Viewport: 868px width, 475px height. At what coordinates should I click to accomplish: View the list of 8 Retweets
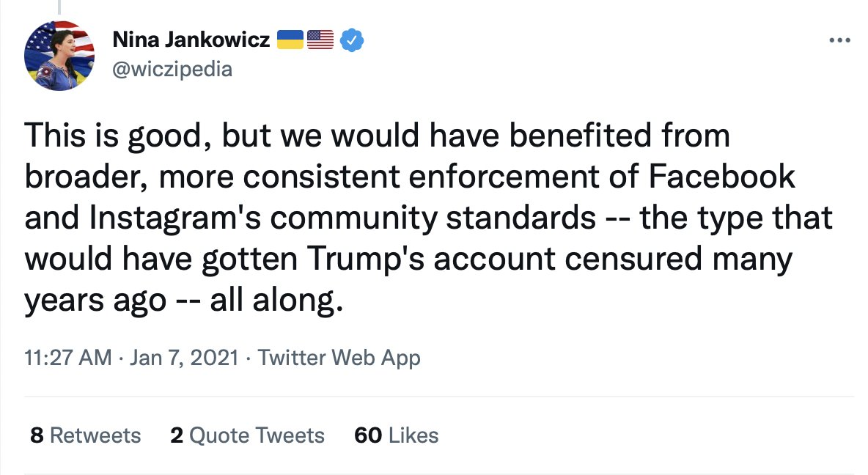[x=86, y=435]
